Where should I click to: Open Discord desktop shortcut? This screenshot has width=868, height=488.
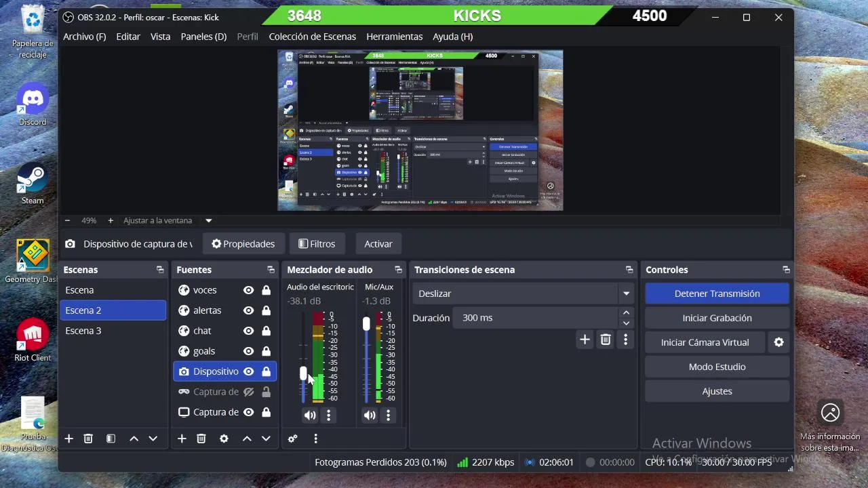coord(33,104)
